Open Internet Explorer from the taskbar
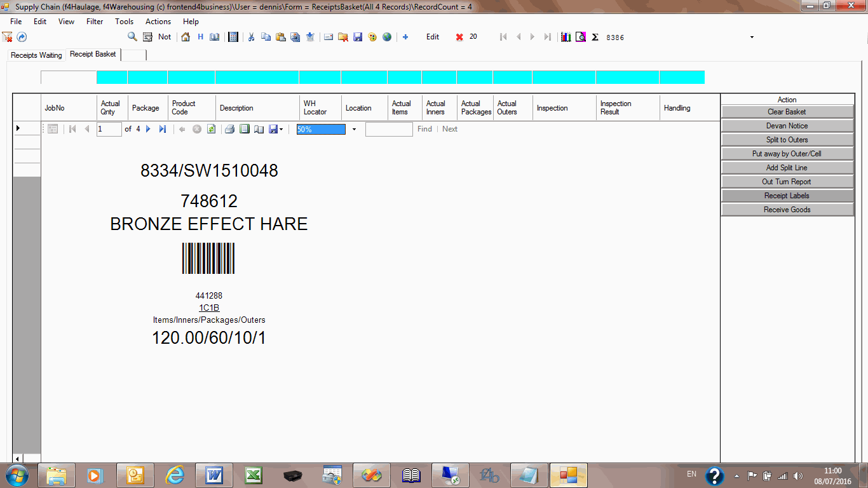The height and width of the screenshot is (488, 868). point(175,475)
